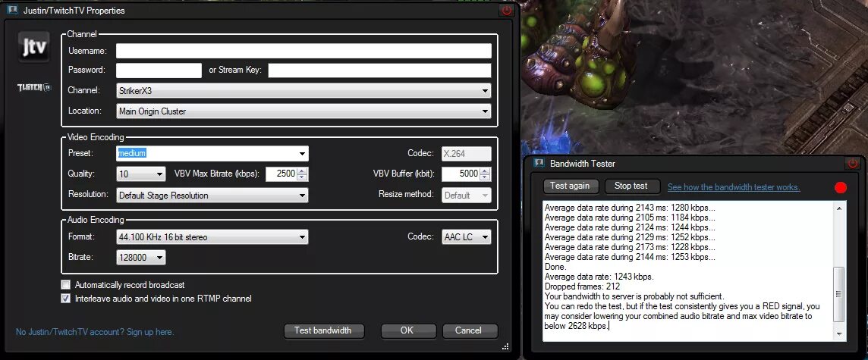Open the Resize method dropdown

[x=466, y=196]
